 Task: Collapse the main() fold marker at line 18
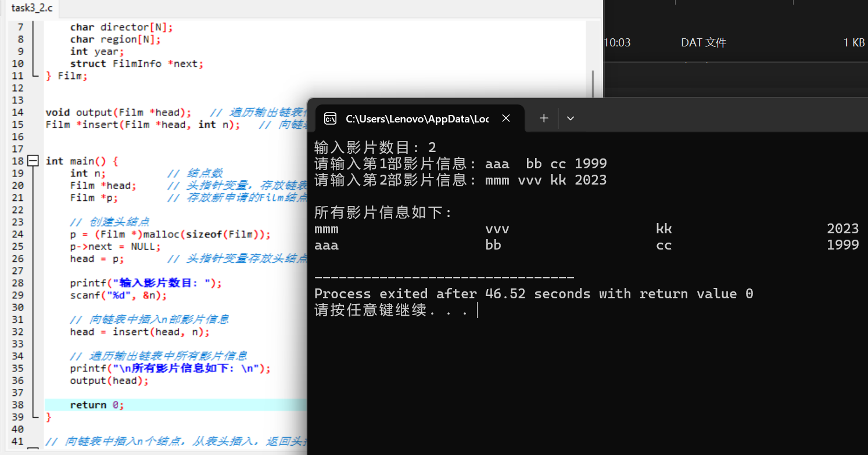tap(33, 161)
